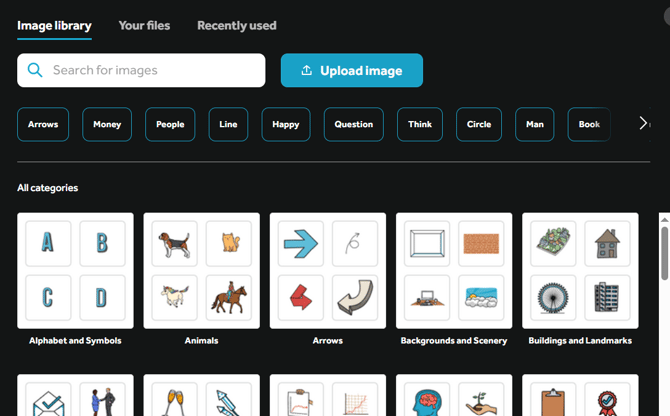Filter by the Question tag

353,125
